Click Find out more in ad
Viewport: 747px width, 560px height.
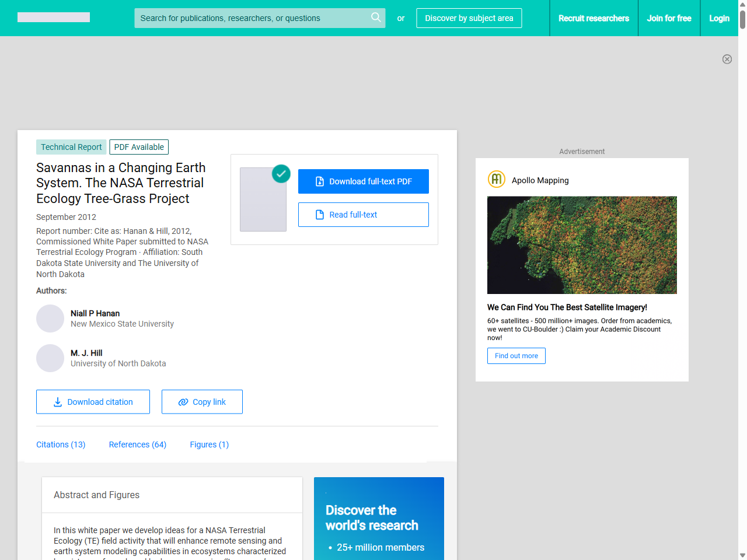[516, 356]
